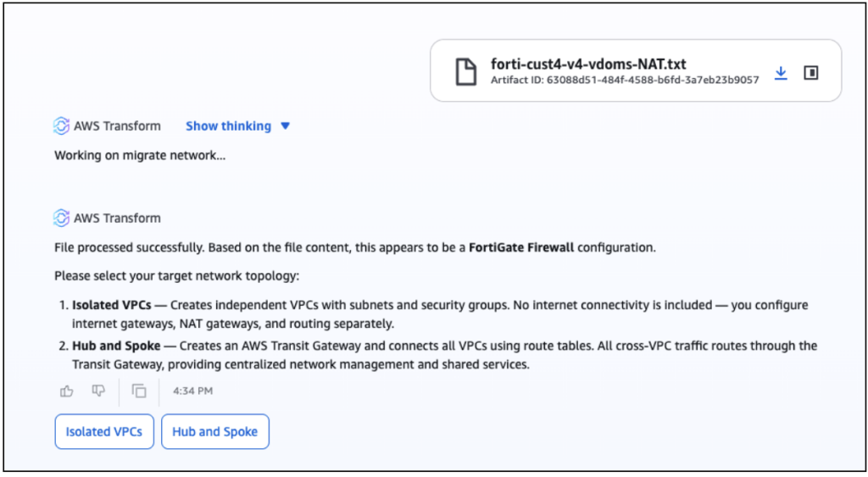Select the forti-cust4-v4-vdoms-NAT.txt file name
The image size is (868, 477).
click(588, 64)
